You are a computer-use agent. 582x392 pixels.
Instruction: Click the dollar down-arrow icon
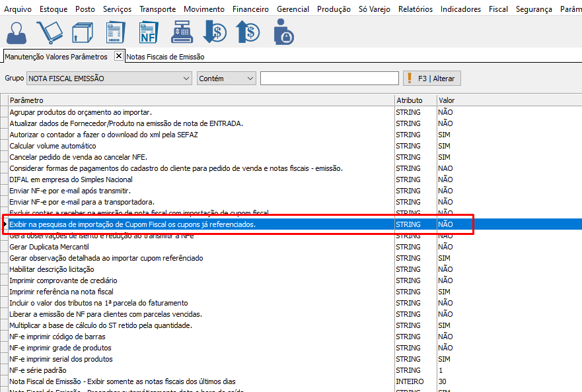tap(215, 32)
